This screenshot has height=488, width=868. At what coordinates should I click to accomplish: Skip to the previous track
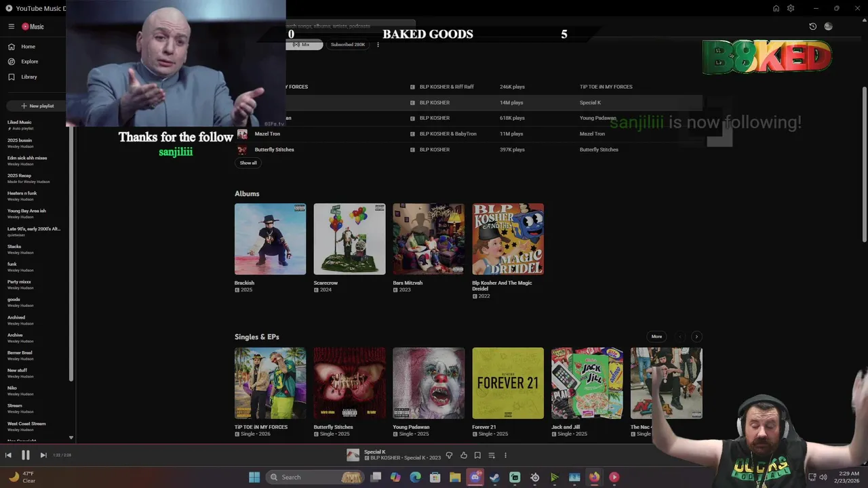coord(8,455)
